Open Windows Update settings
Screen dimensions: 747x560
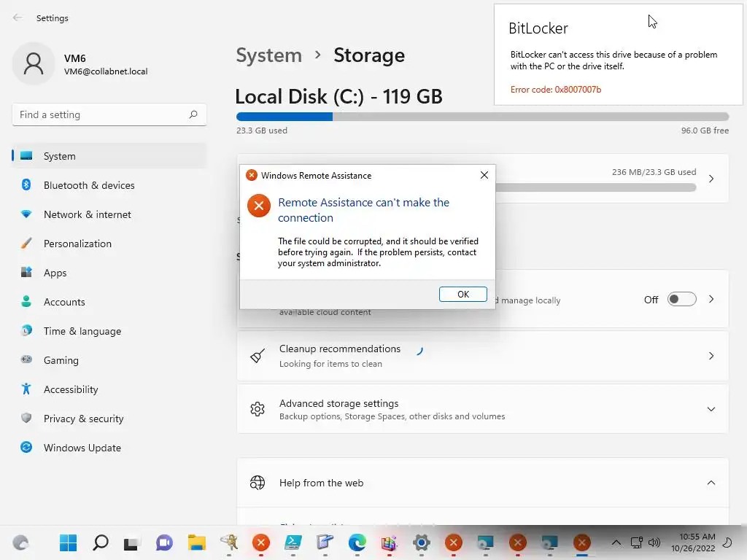pyautogui.click(x=82, y=448)
